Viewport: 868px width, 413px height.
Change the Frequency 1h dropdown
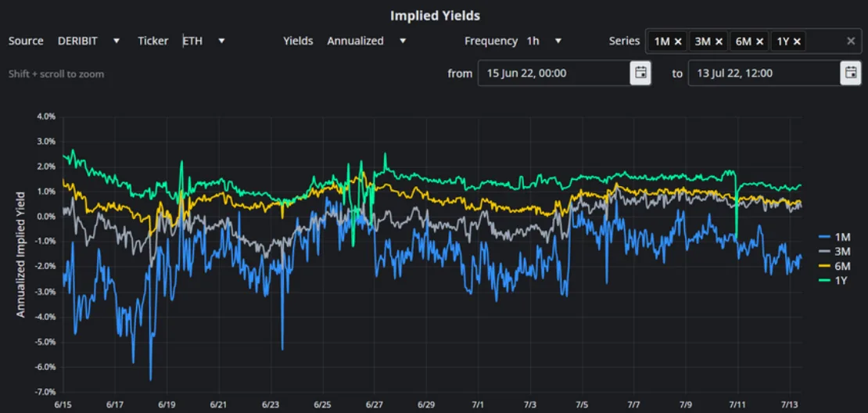[x=543, y=41]
